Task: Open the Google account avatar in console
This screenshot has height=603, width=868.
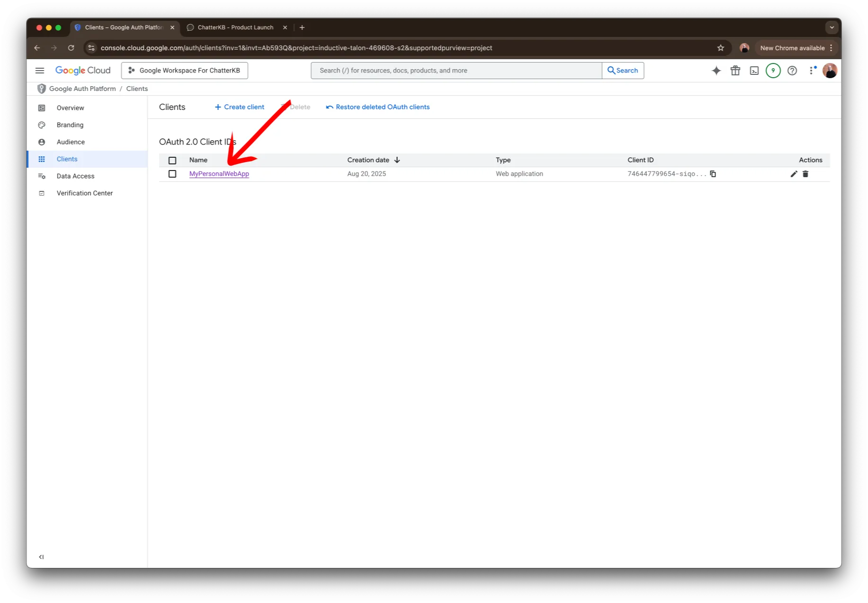Action: pos(830,71)
